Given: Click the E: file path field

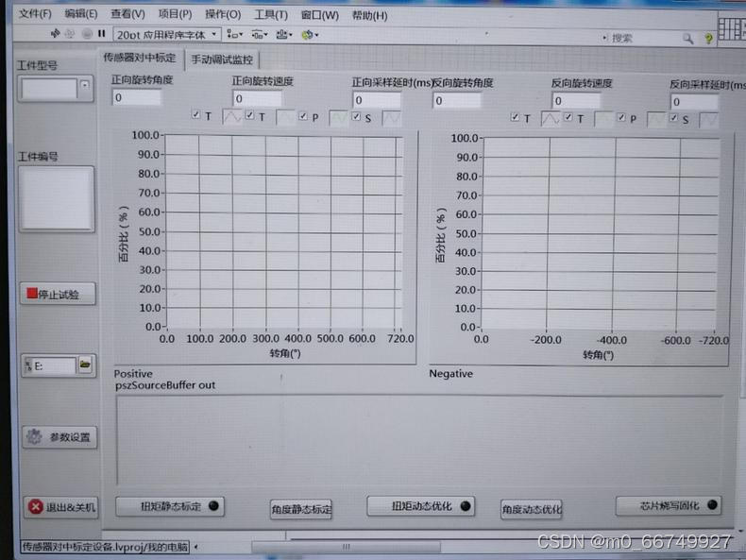Looking at the screenshot, I should click(54, 365).
